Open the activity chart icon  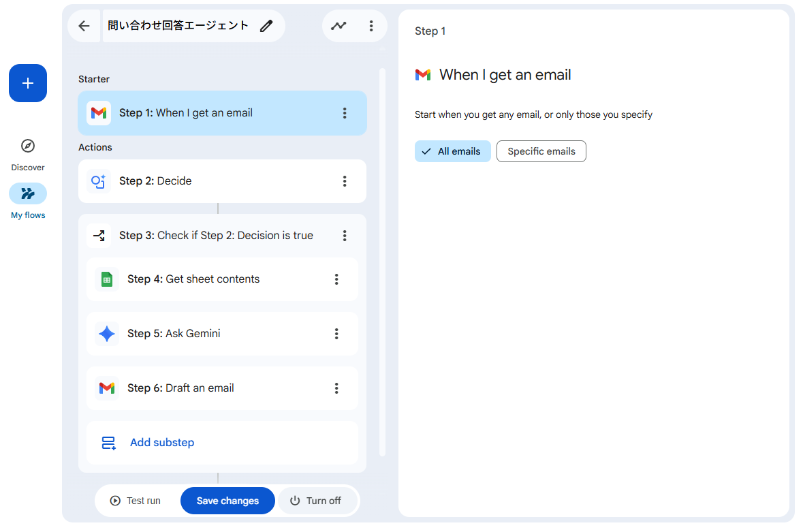[x=338, y=26]
